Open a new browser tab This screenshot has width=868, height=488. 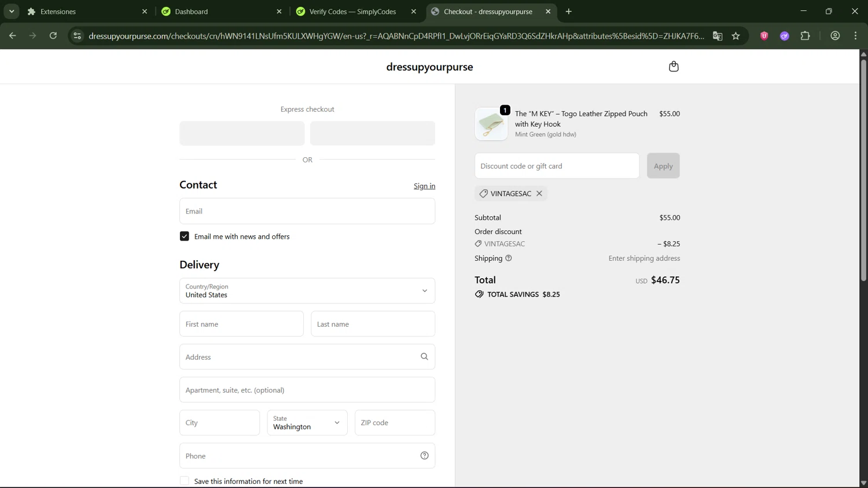(x=569, y=12)
